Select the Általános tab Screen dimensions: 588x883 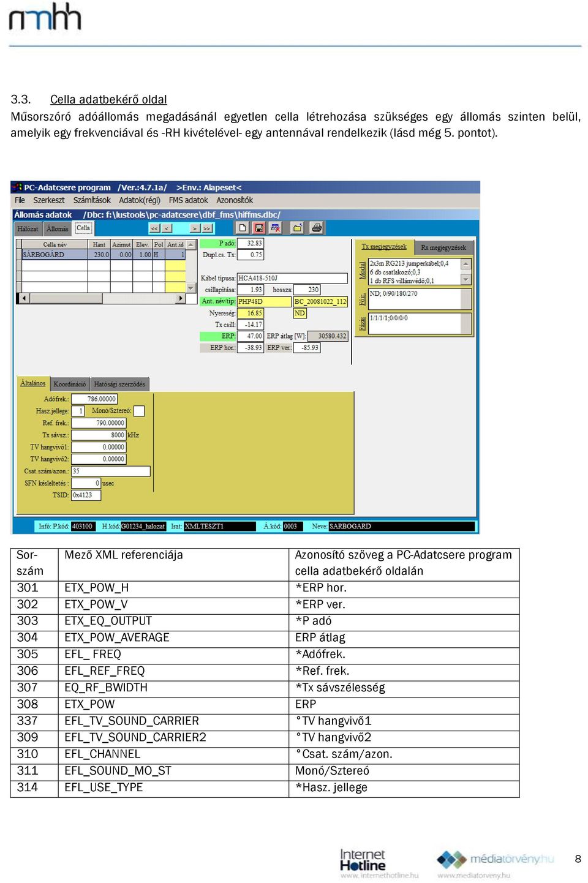(x=33, y=383)
